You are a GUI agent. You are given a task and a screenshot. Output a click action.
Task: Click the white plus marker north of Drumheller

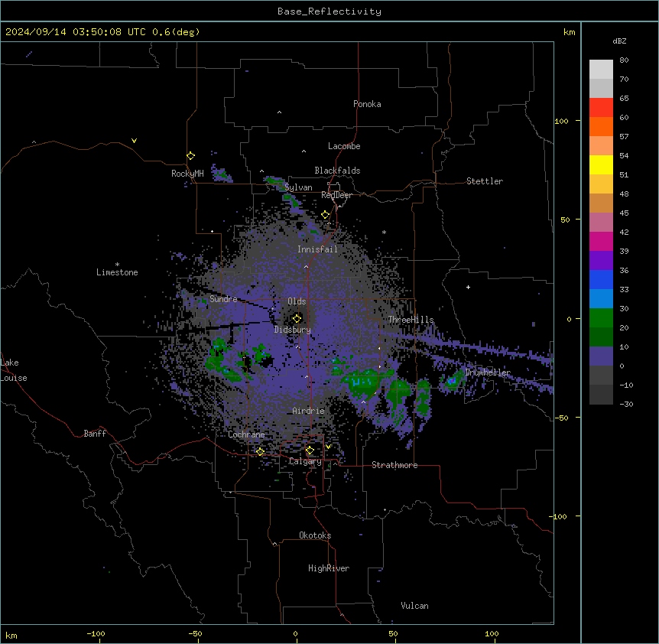click(468, 287)
